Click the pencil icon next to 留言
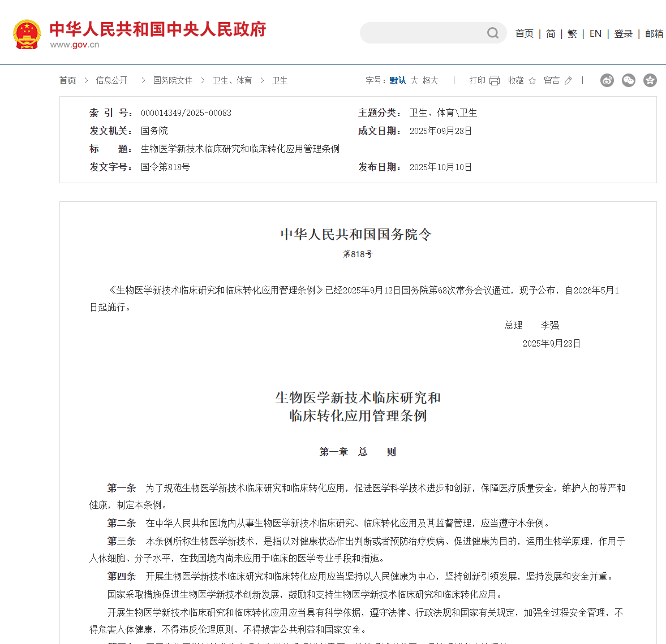The height and width of the screenshot is (644, 666). [x=568, y=81]
